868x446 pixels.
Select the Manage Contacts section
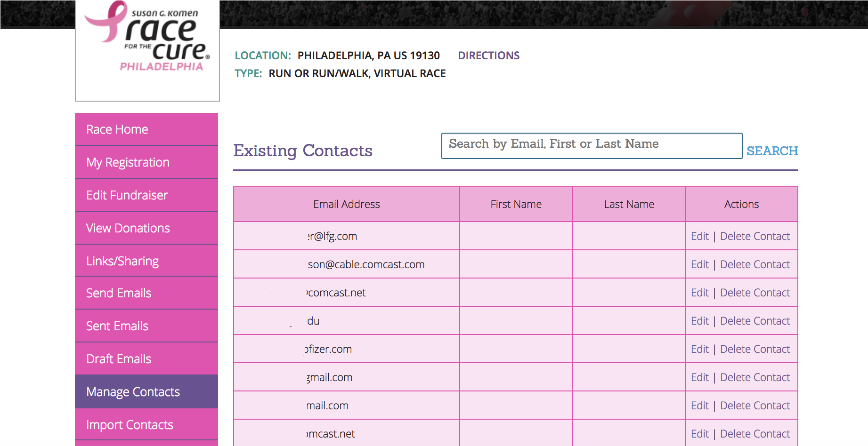132,391
